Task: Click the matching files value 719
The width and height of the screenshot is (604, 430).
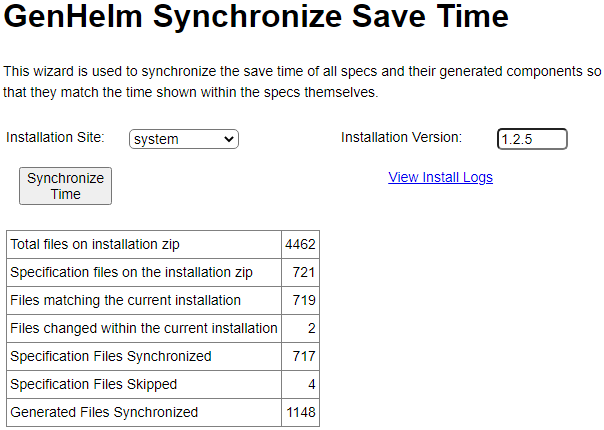Action: [304, 300]
